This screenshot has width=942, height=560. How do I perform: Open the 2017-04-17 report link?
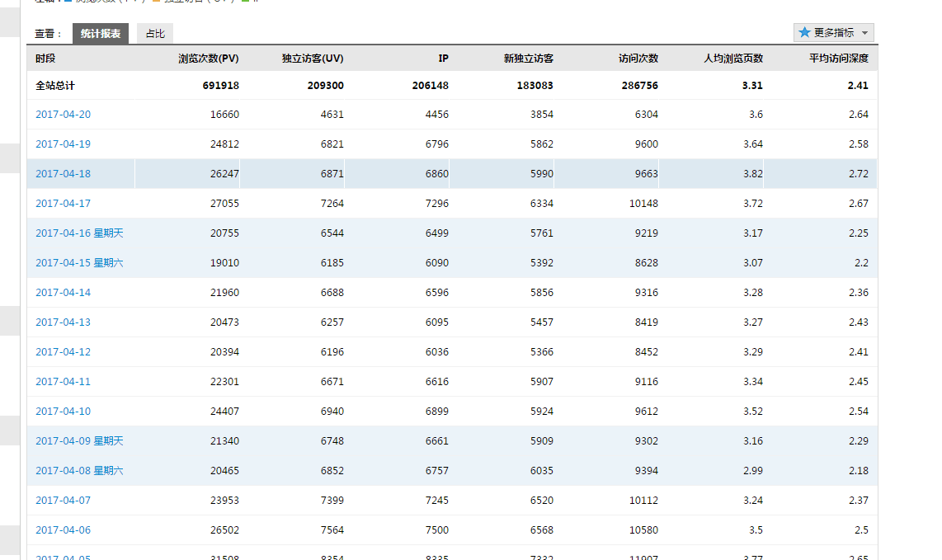[63, 204]
